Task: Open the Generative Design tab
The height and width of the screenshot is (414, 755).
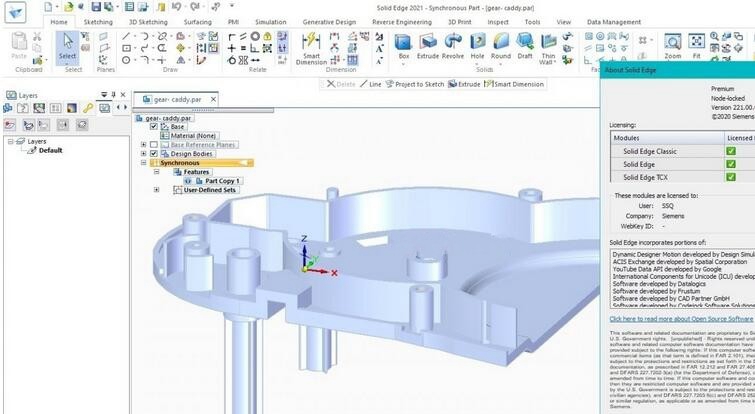Action: pyautogui.click(x=329, y=22)
